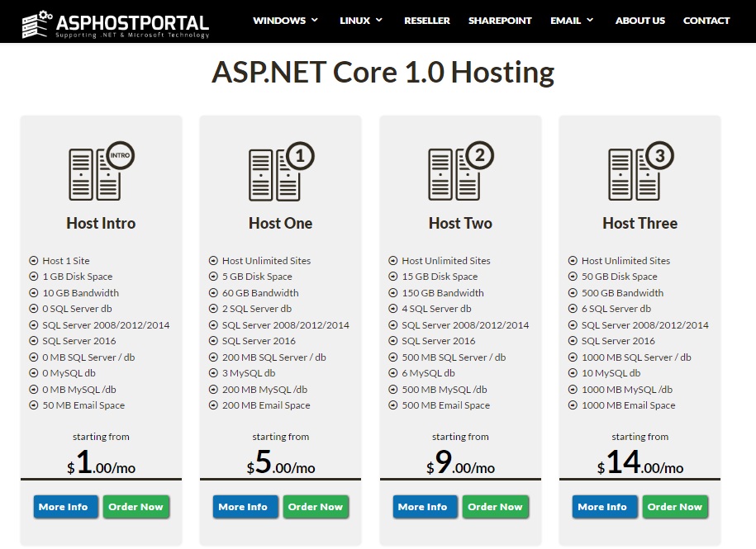Click '6 SQL Server db' text

tap(616, 309)
